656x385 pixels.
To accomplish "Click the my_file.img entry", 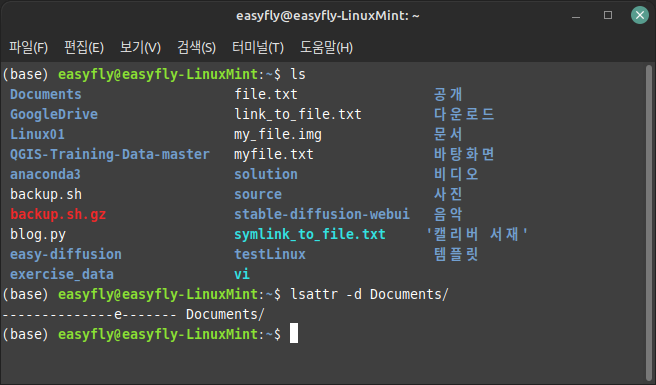I will click(x=278, y=134).
